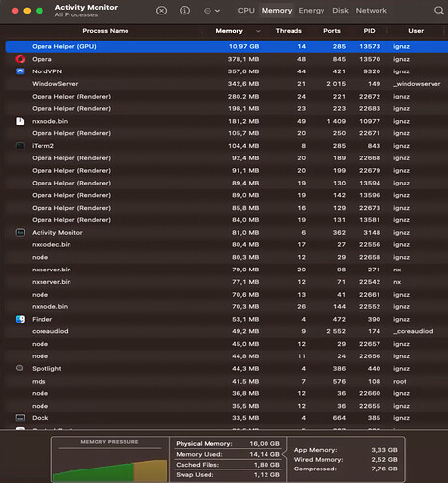The image size is (448, 483).
Task: Sort by Process Name column header
Action: coord(105,31)
